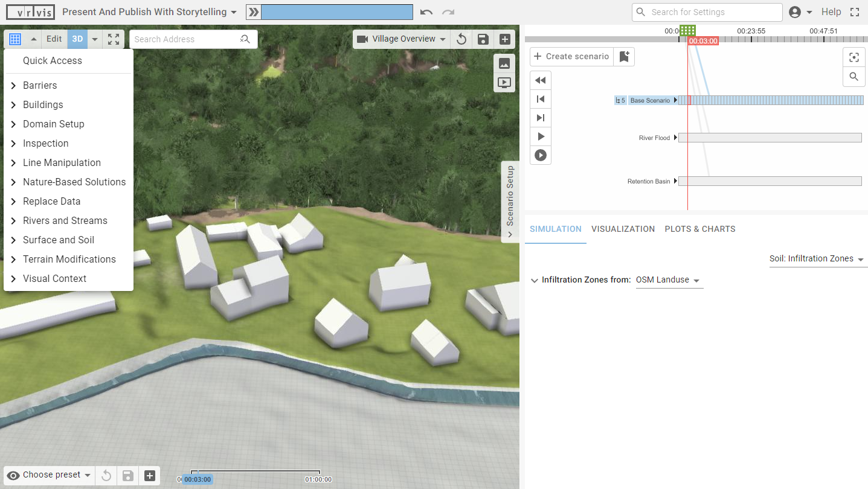Add a new camera view with plus icon
The image size is (868, 489).
504,39
